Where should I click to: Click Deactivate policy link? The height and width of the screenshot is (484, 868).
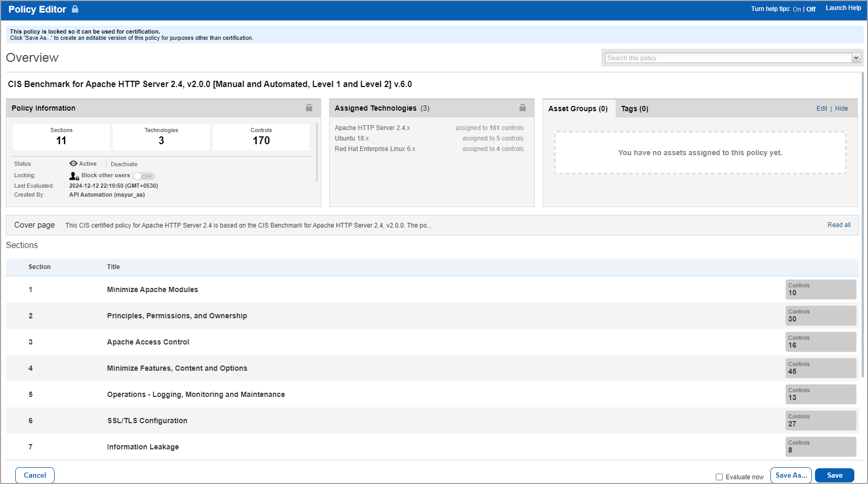[124, 164]
